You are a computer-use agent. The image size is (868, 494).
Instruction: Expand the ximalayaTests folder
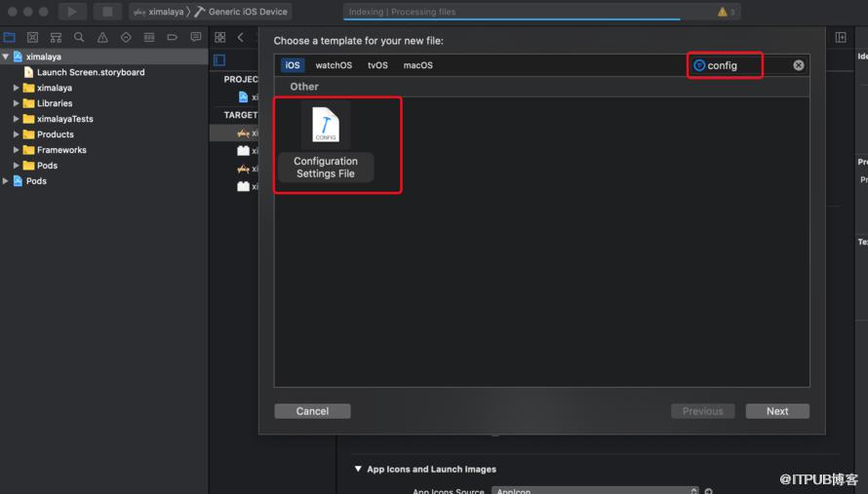16,118
